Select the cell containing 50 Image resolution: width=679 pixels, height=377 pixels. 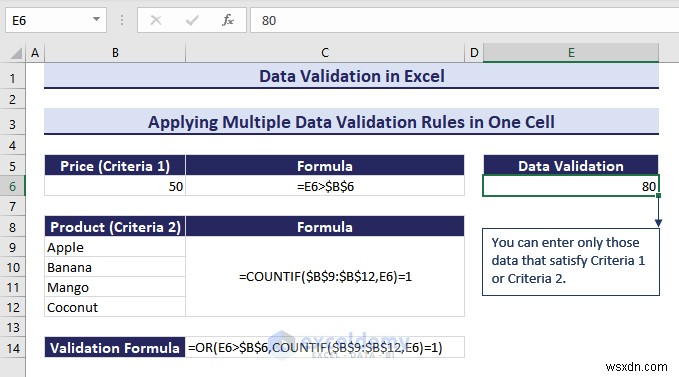click(x=115, y=187)
